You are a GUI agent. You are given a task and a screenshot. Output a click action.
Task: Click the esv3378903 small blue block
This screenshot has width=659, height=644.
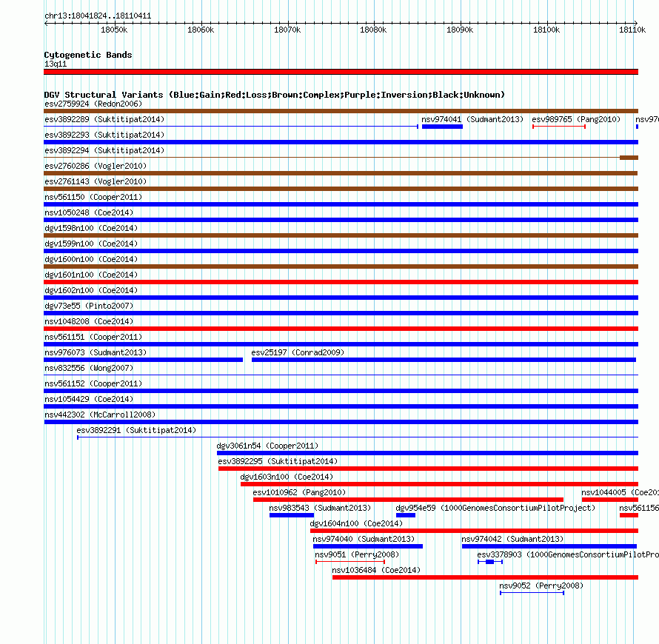coord(489,562)
